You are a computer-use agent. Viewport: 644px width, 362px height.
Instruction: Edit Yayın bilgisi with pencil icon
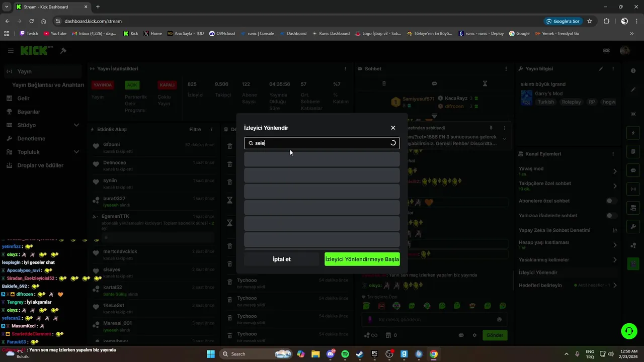pos(601,69)
